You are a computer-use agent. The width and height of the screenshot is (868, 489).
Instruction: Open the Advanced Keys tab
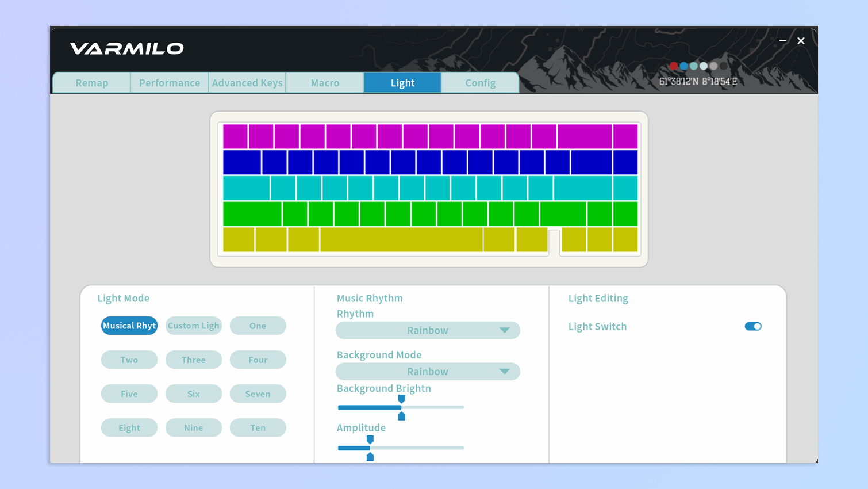[247, 83]
